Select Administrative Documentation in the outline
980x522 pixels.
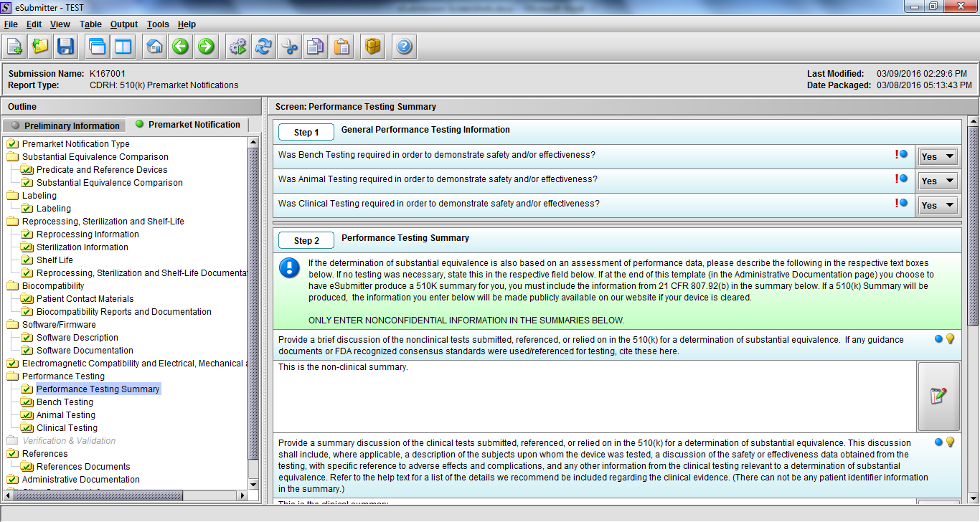pyautogui.click(x=81, y=480)
